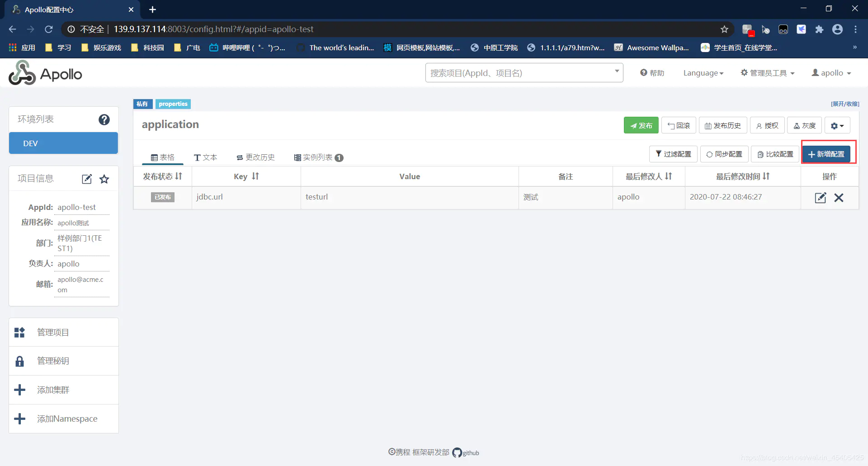This screenshot has height=466, width=868.
Task: Click the Apollo logo
Action: pos(45,73)
